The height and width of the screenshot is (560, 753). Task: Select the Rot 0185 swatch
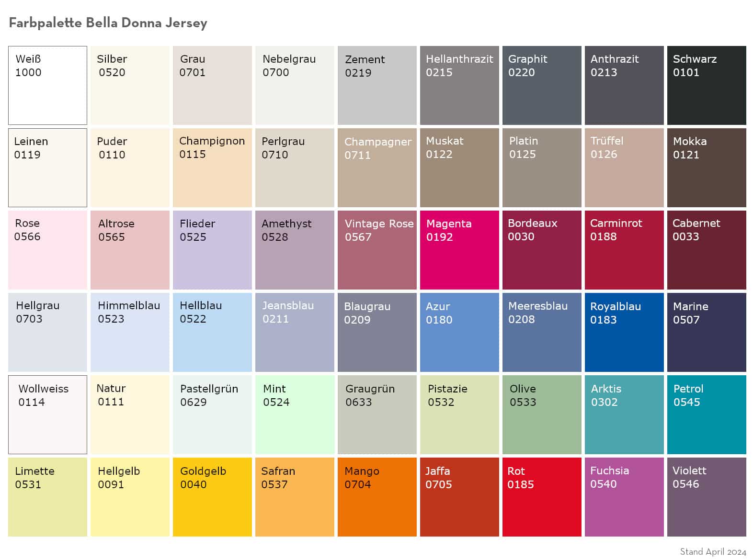coord(542,497)
